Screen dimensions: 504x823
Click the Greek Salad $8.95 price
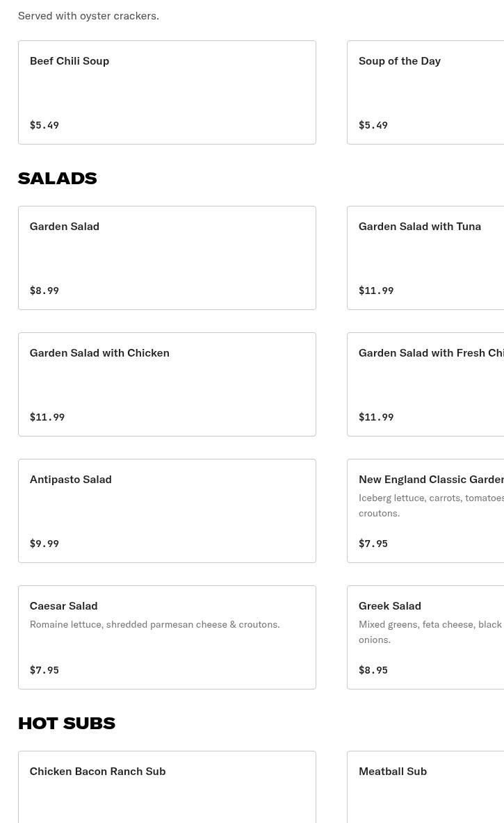pyautogui.click(x=373, y=670)
